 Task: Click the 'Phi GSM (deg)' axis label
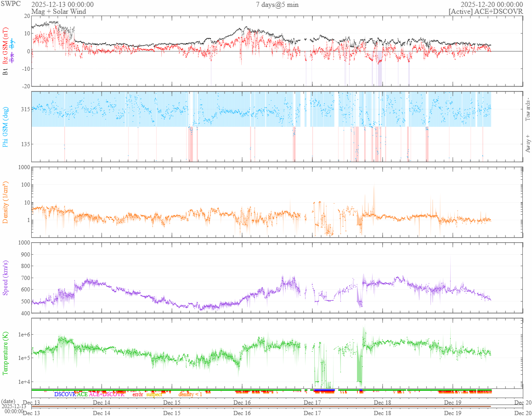coord(6,127)
